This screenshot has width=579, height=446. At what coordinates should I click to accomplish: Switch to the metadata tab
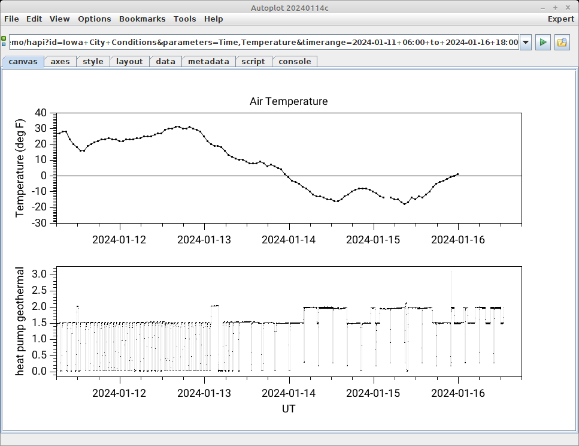tap(208, 61)
